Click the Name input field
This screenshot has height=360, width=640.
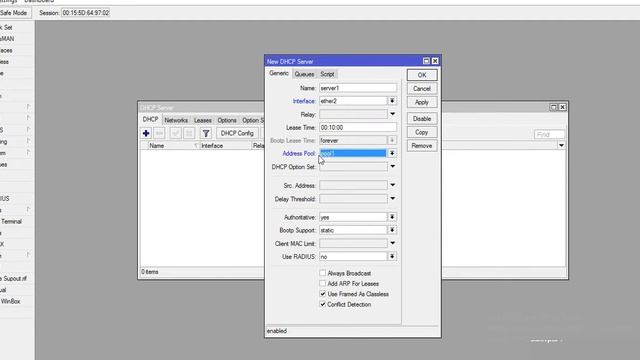(x=358, y=88)
